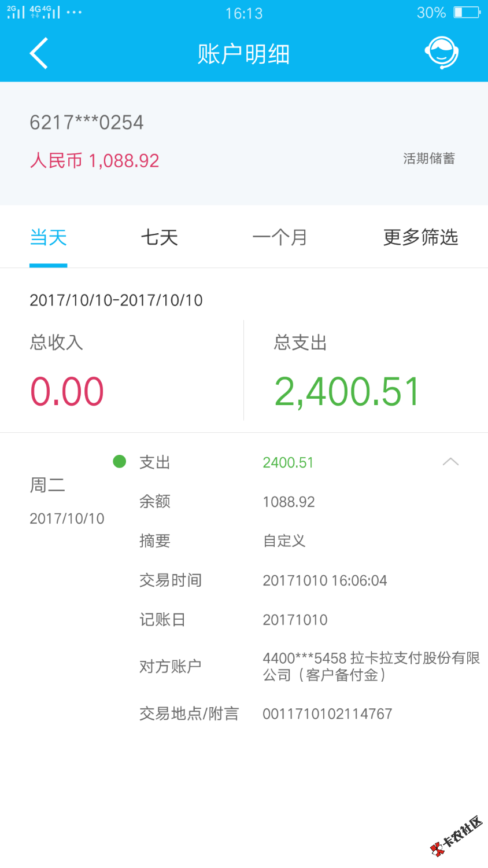
Task: Switch to the 一个月 tab
Action: [x=280, y=237]
